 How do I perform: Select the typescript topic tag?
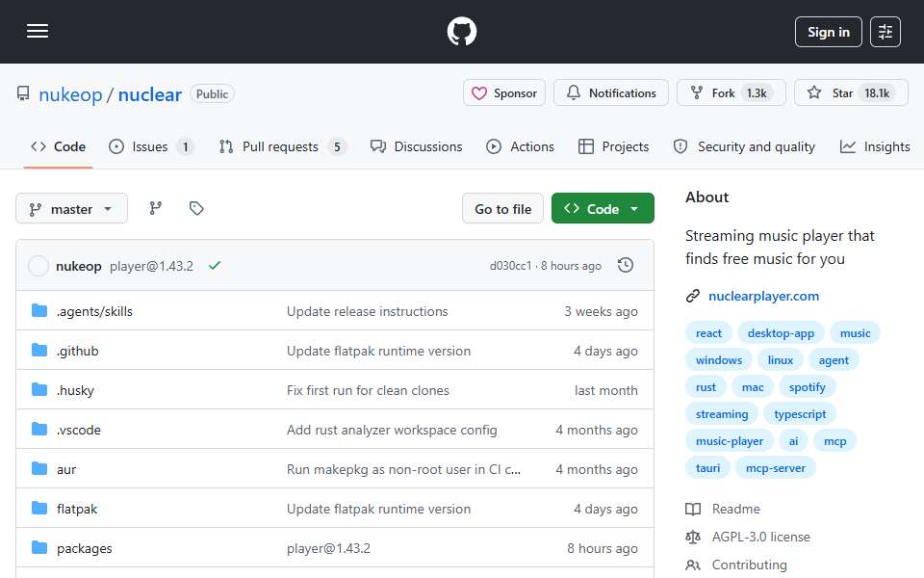click(800, 414)
